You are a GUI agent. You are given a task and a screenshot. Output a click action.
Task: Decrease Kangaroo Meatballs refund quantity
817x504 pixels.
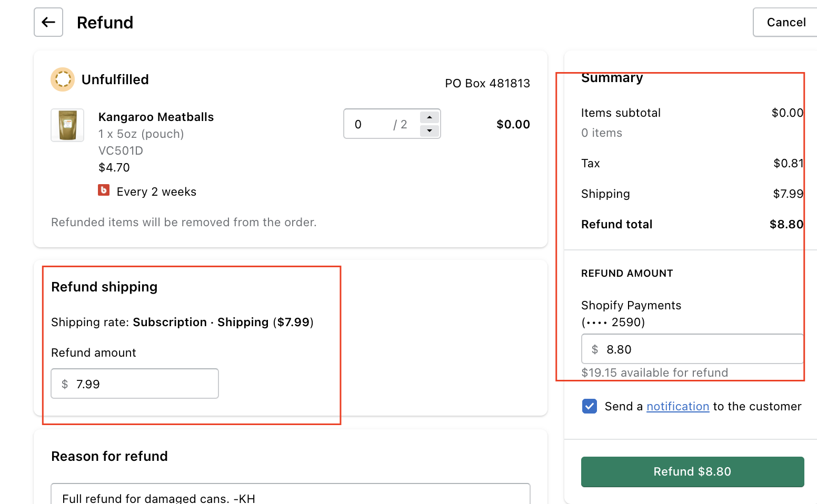point(430,130)
